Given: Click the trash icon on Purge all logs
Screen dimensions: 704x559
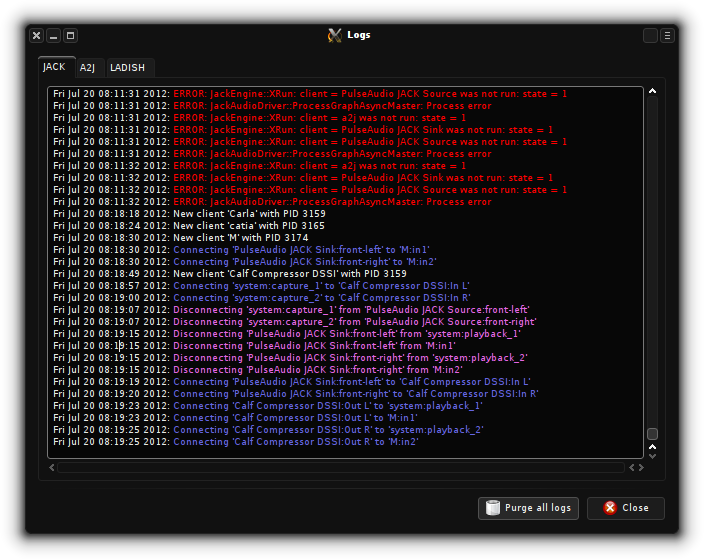Looking at the screenshot, I should (x=492, y=508).
